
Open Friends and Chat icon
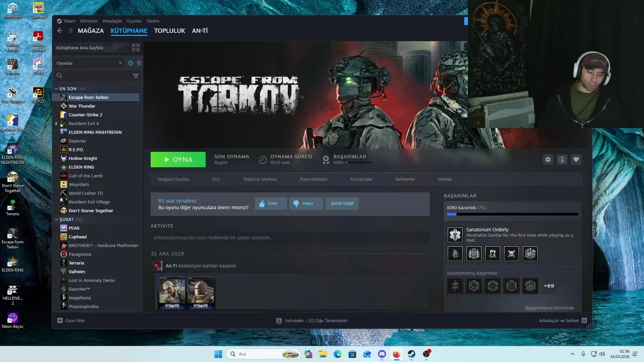coord(584,320)
